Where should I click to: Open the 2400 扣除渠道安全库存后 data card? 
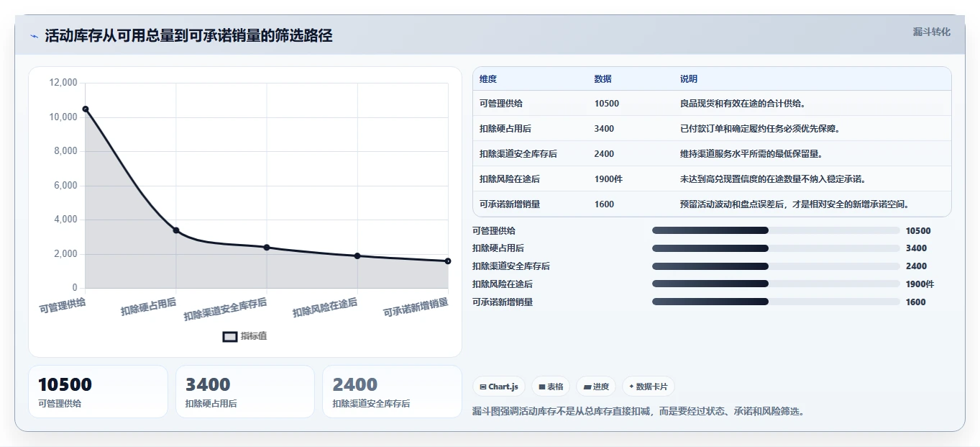pyautogui.click(x=392, y=392)
